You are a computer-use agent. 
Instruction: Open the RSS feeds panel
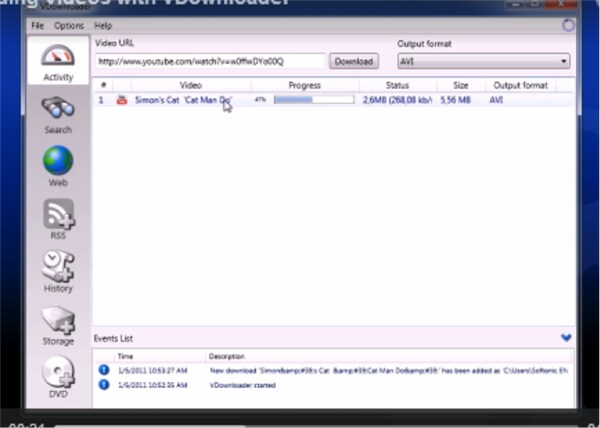(x=58, y=219)
